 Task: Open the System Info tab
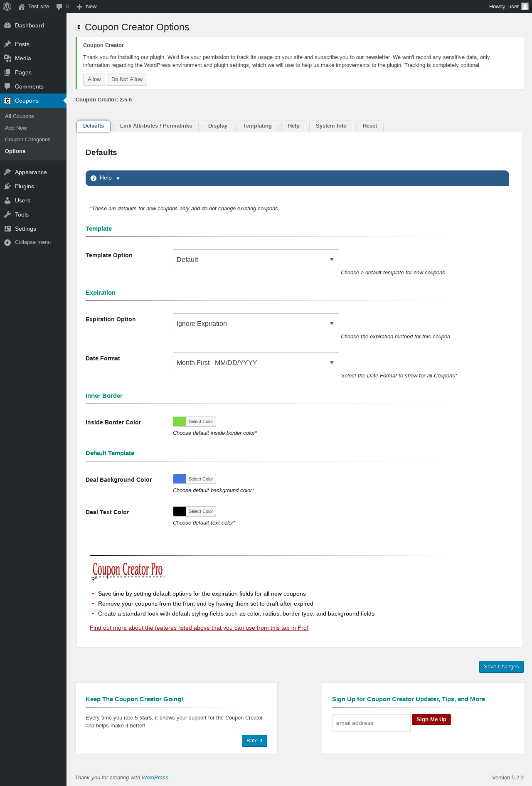tap(331, 126)
